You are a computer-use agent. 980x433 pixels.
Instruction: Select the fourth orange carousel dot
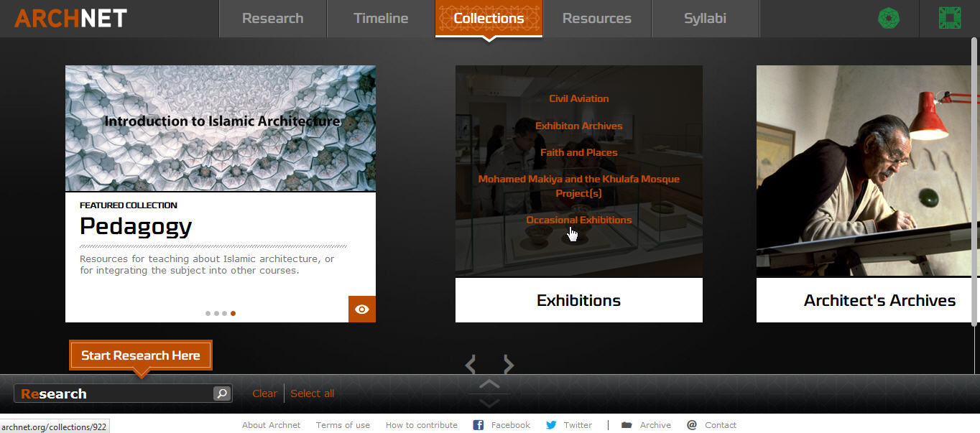(233, 313)
